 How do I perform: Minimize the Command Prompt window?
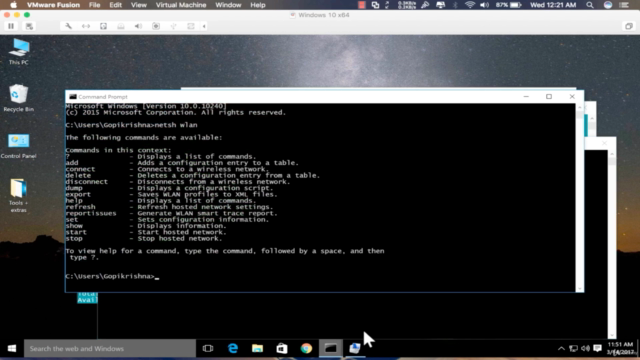[526, 97]
